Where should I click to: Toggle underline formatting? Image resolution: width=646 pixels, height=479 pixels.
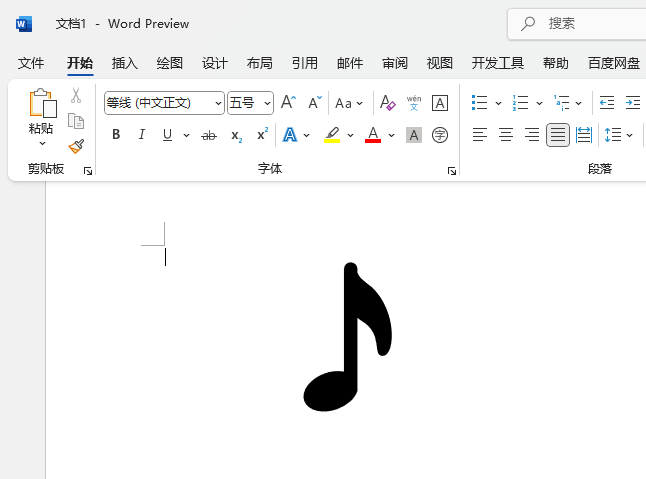(x=167, y=135)
